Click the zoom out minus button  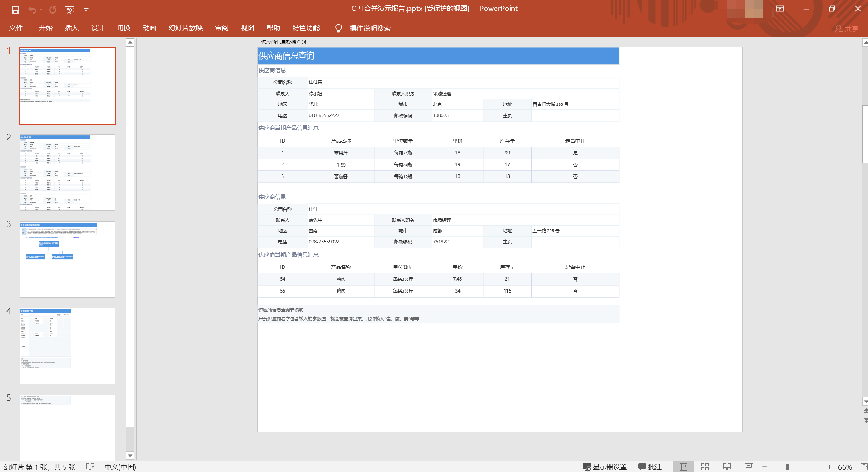[764, 467]
